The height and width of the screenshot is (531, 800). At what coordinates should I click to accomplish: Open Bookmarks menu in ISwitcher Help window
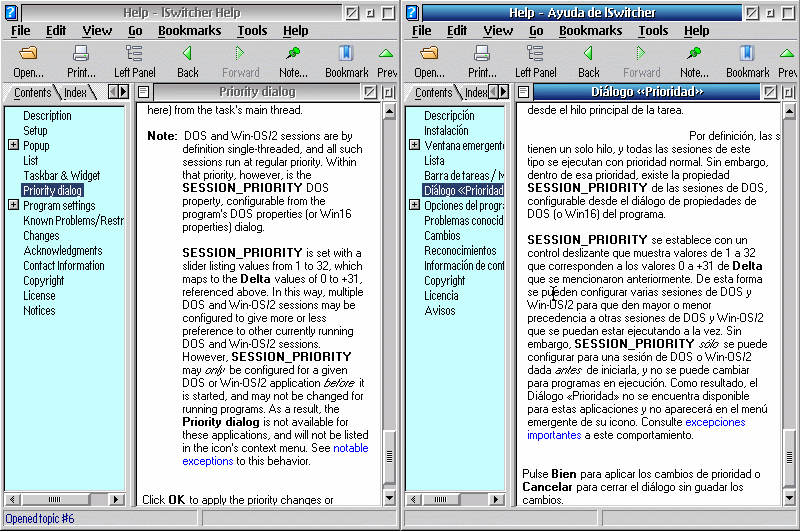point(189,31)
